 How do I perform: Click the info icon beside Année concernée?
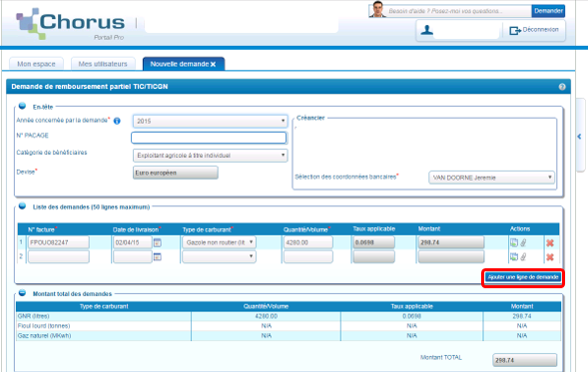point(117,121)
